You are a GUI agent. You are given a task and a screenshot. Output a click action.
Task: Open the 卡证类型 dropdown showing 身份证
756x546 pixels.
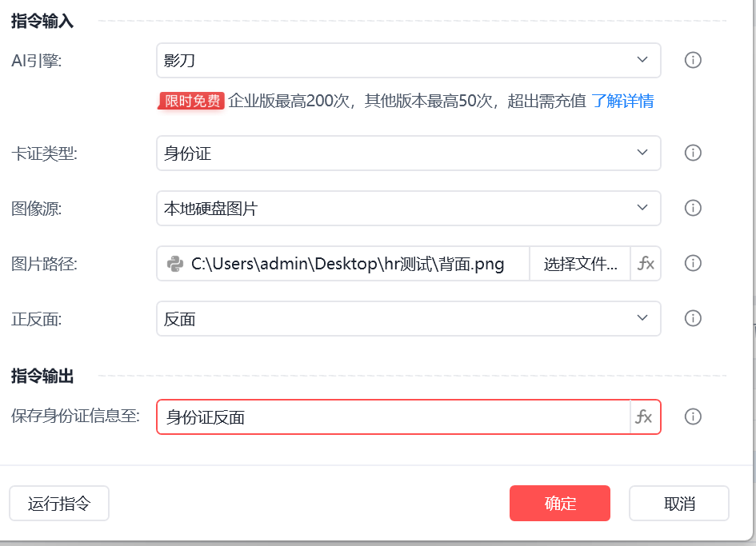(x=408, y=153)
